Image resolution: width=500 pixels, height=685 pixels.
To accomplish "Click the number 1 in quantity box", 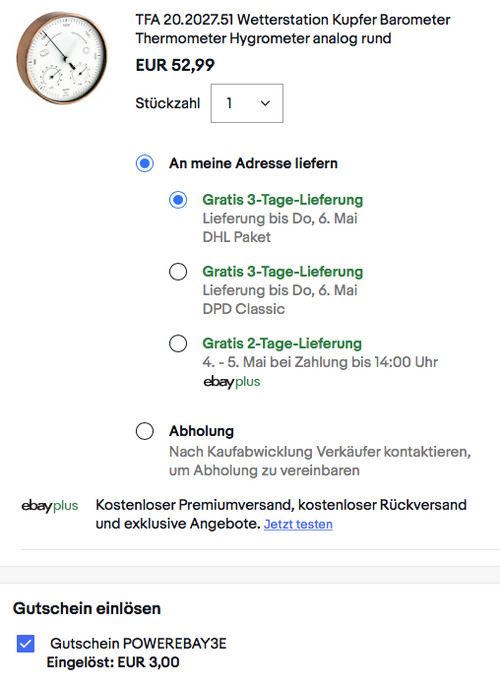I will point(229,103).
